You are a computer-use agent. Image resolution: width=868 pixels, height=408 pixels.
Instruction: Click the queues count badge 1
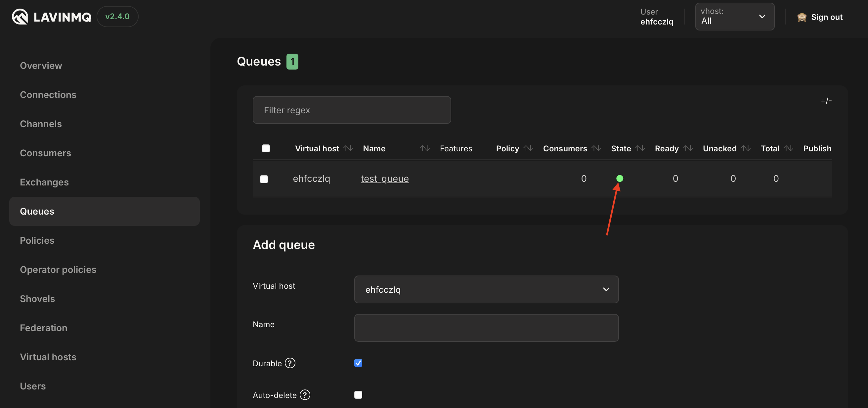[x=292, y=62]
